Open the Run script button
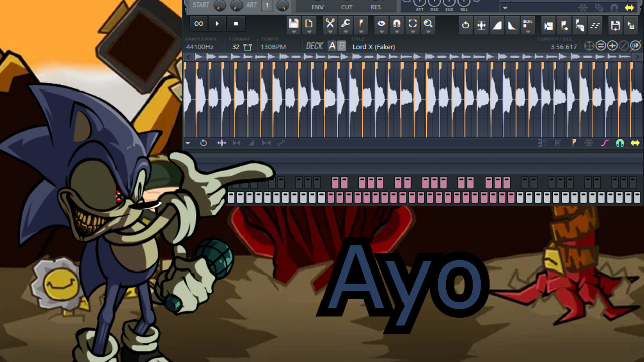Image resolution: width=644 pixels, height=362 pixels. click(527, 24)
